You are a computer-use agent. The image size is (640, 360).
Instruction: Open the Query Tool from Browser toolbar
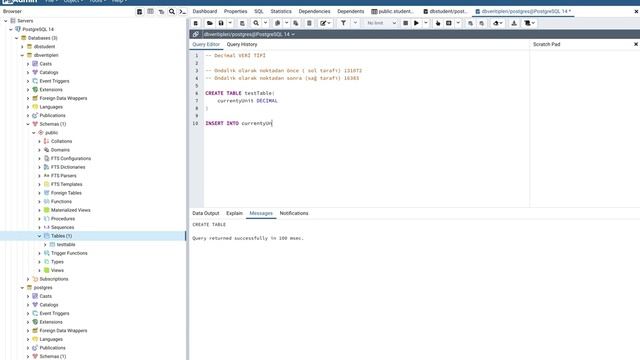(140, 11)
